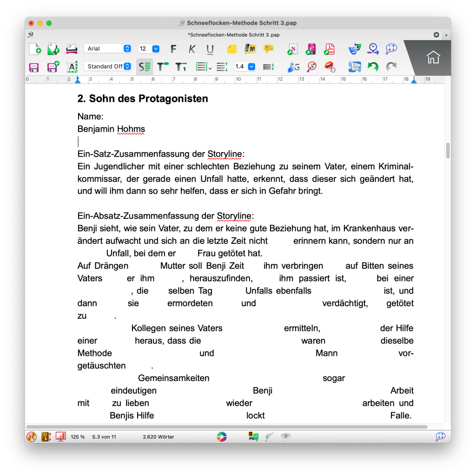Toggle underline formatting (U)
The image size is (476, 476).
click(210, 49)
